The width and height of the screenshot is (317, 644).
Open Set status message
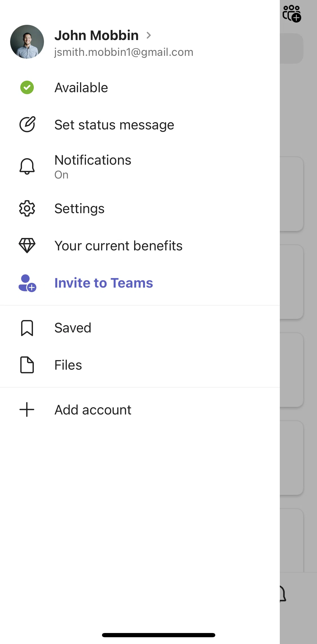click(x=114, y=125)
